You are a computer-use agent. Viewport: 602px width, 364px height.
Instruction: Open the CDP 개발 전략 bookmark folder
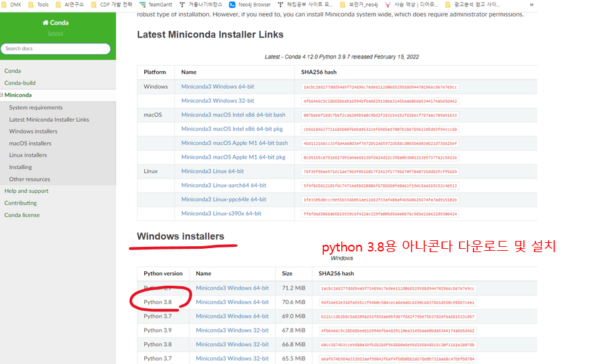112,5
